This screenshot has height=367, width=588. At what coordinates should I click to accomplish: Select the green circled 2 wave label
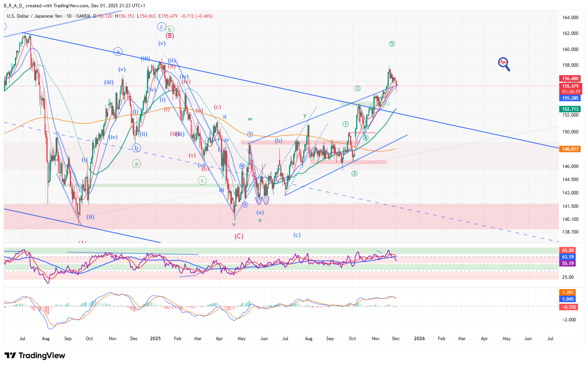(354, 174)
